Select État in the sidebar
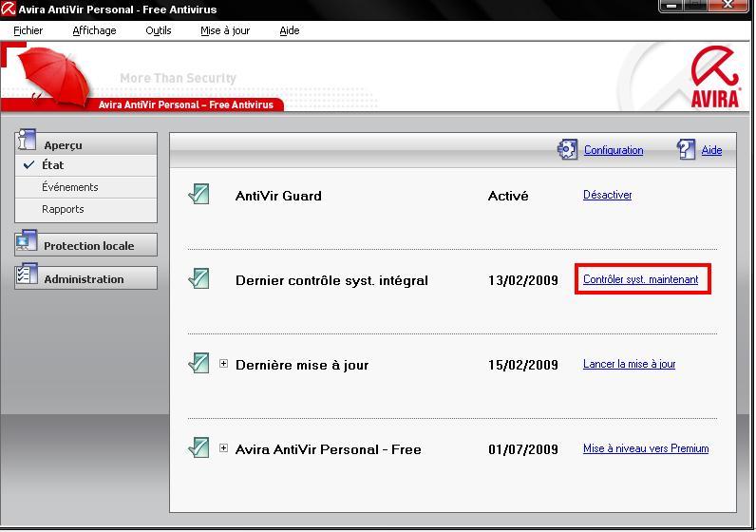The width and height of the screenshot is (756, 532). [85, 165]
